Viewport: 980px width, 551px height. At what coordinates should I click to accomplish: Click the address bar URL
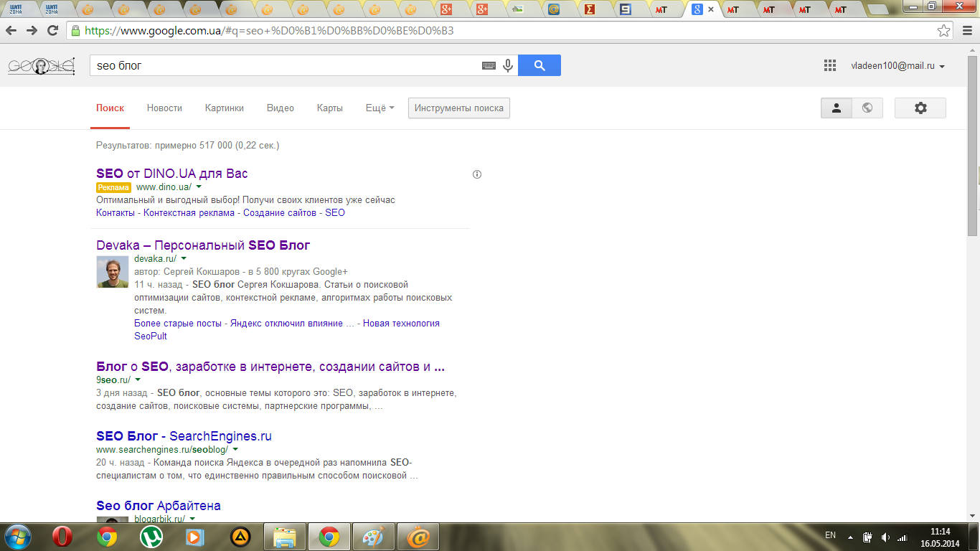269,31
